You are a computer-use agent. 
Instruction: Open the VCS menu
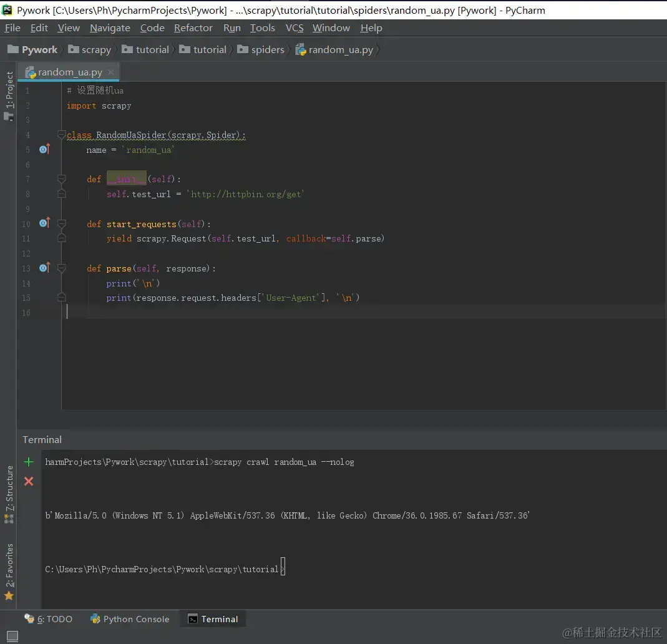click(295, 28)
